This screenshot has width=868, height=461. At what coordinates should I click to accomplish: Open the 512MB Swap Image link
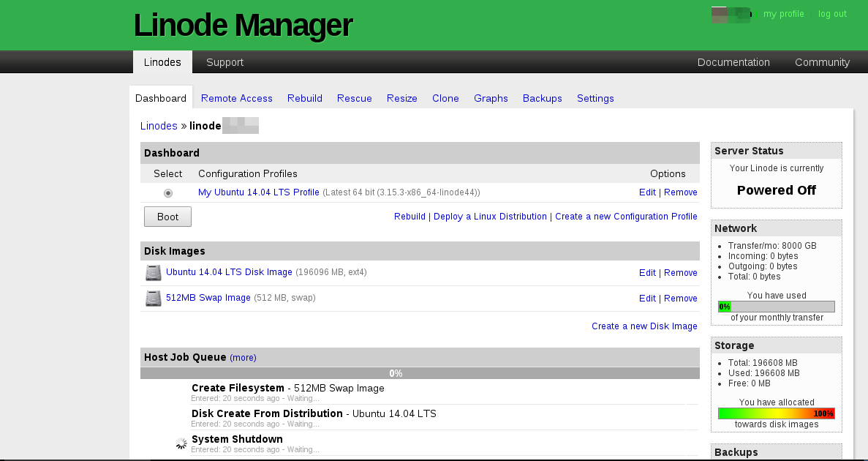208,298
